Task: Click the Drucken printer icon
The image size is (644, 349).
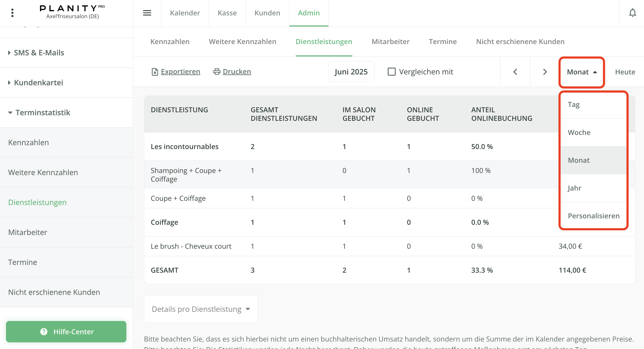Action: [217, 72]
